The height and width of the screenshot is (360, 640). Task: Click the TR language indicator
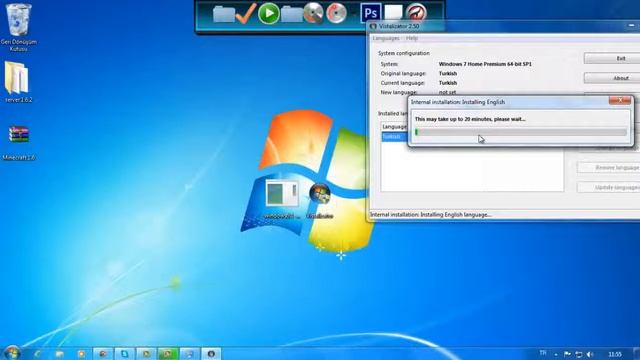click(x=543, y=353)
